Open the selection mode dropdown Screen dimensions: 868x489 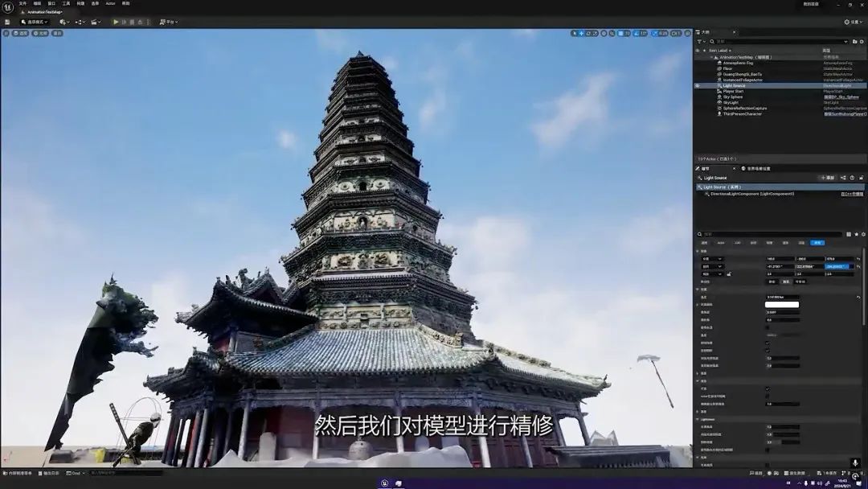tap(35, 22)
